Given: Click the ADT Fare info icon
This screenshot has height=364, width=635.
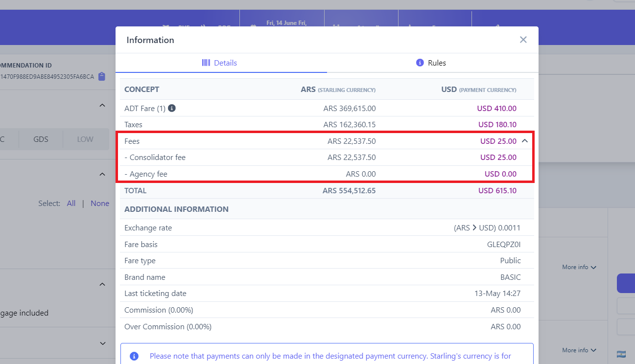Looking at the screenshot, I should [x=172, y=108].
